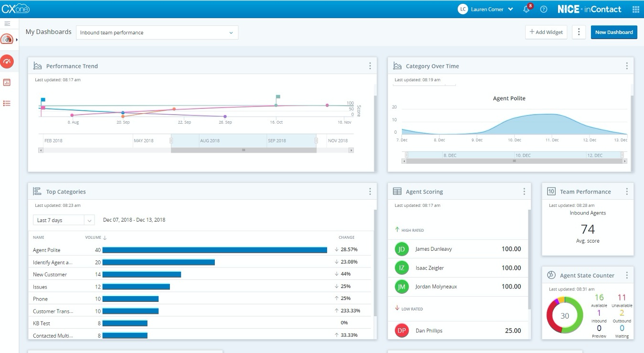Open Performance Trend widget options menu
The height and width of the screenshot is (353, 644).
370,66
